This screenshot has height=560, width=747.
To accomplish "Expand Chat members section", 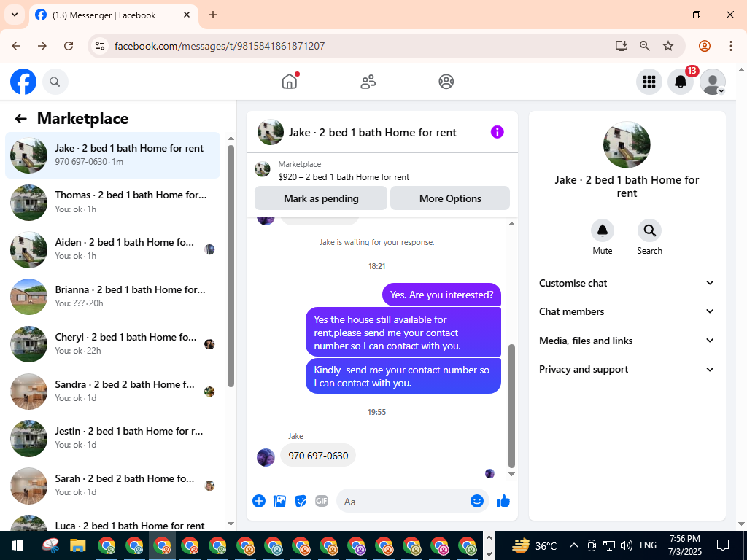I will coord(627,311).
